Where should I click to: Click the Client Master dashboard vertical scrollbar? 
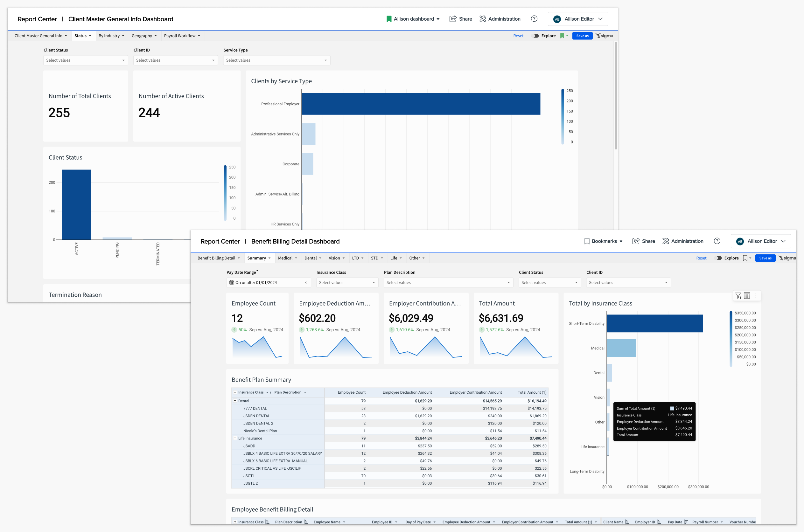click(x=616, y=95)
